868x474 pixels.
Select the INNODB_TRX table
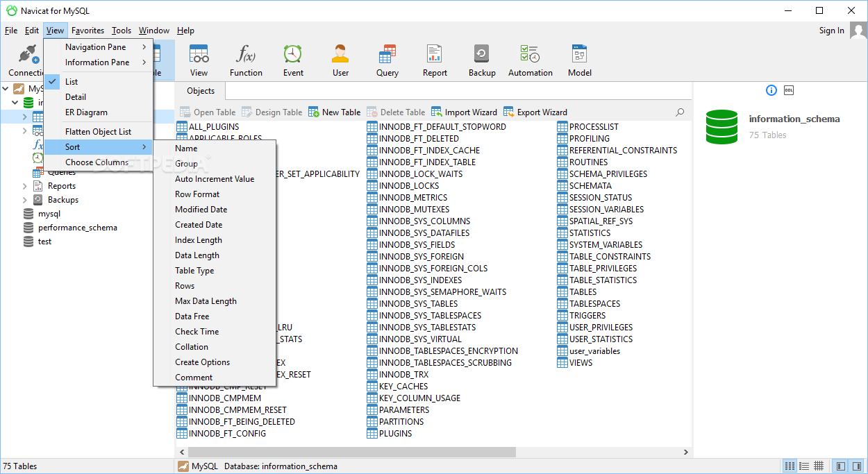(398, 375)
